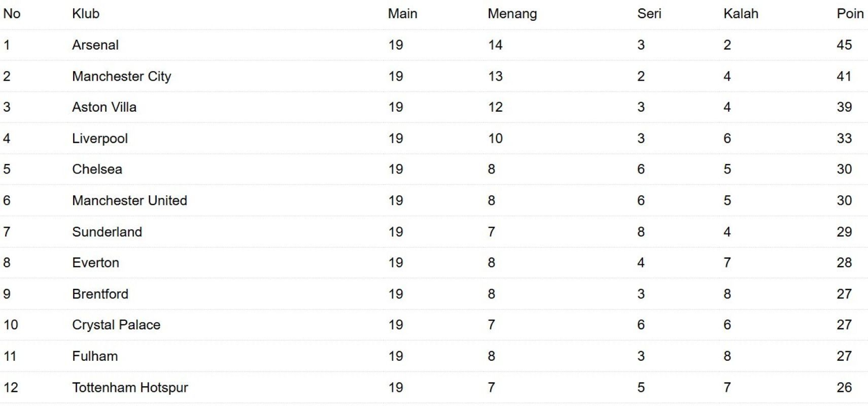Click the Main column header
Image resolution: width=868 pixels, height=406 pixels.
pos(402,14)
